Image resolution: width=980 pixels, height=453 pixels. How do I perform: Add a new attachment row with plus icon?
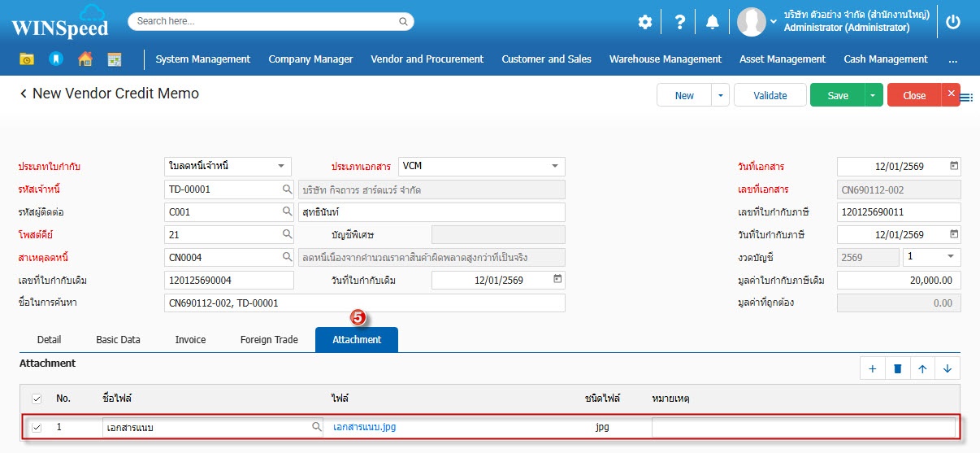[872, 368]
